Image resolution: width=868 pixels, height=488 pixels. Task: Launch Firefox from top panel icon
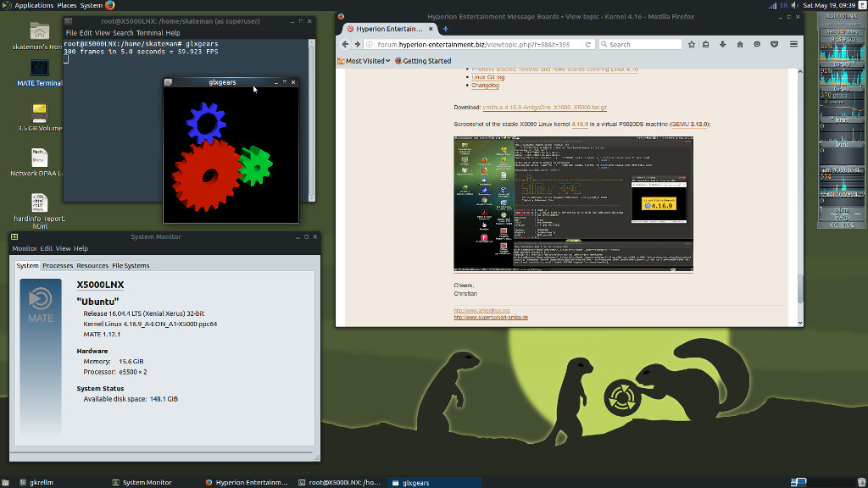110,5
